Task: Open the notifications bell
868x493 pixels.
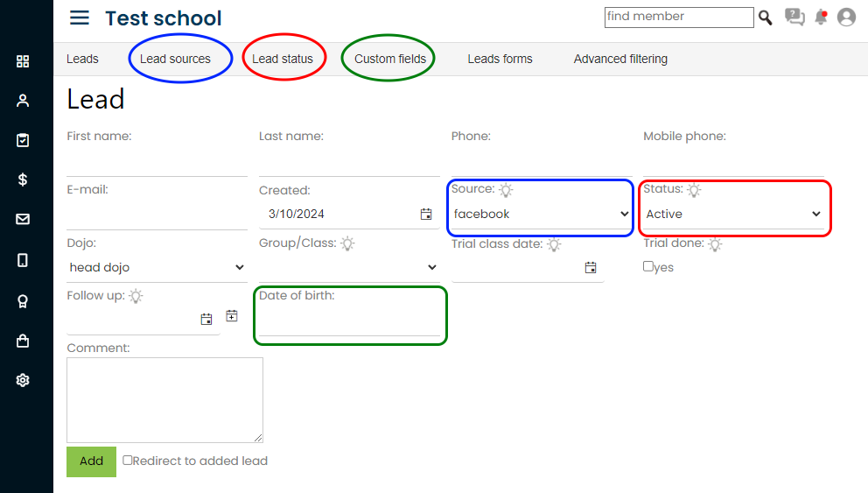Action: coord(821,18)
